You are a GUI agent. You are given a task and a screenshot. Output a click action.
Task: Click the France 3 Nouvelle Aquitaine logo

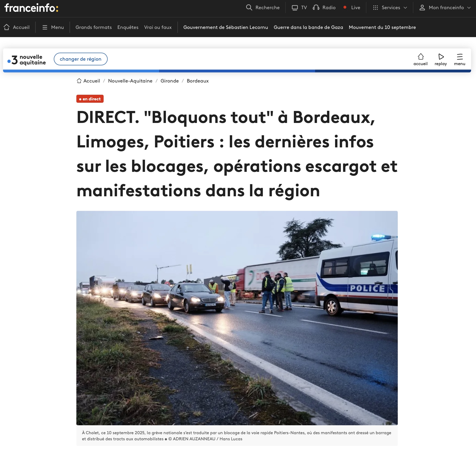27,60
